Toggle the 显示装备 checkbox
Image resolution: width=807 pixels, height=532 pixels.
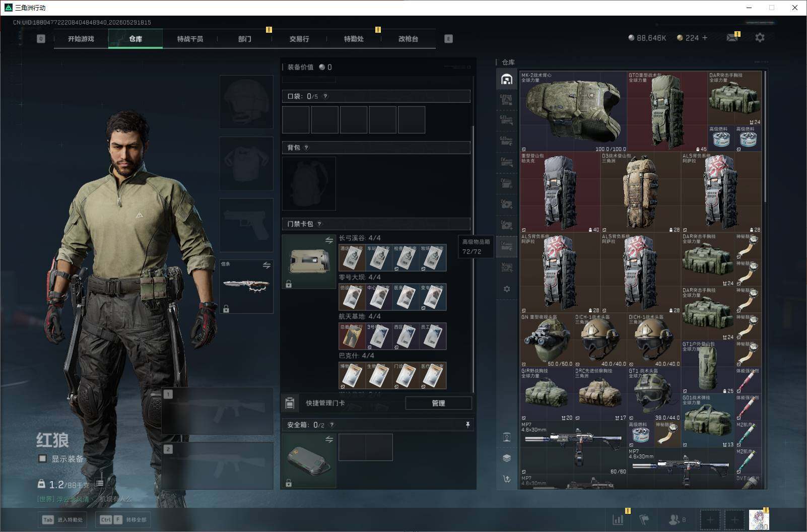(x=43, y=458)
